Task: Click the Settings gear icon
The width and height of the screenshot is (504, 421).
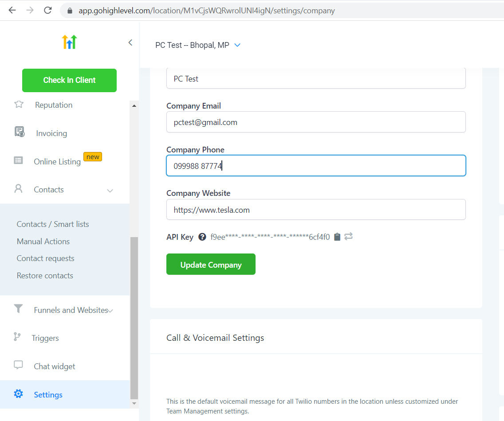Action: click(18, 394)
